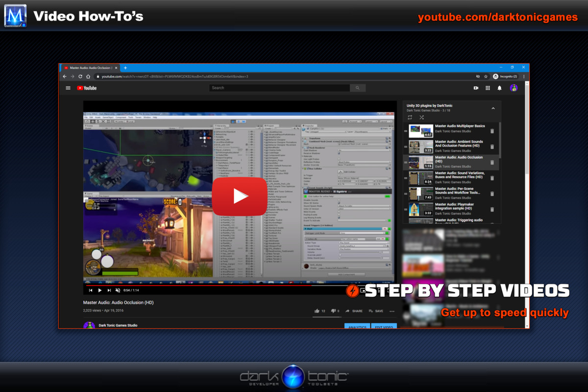Delete Ambient Sounds And Occlusion Features entry
The image size is (588, 392).
(x=492, y=147)
